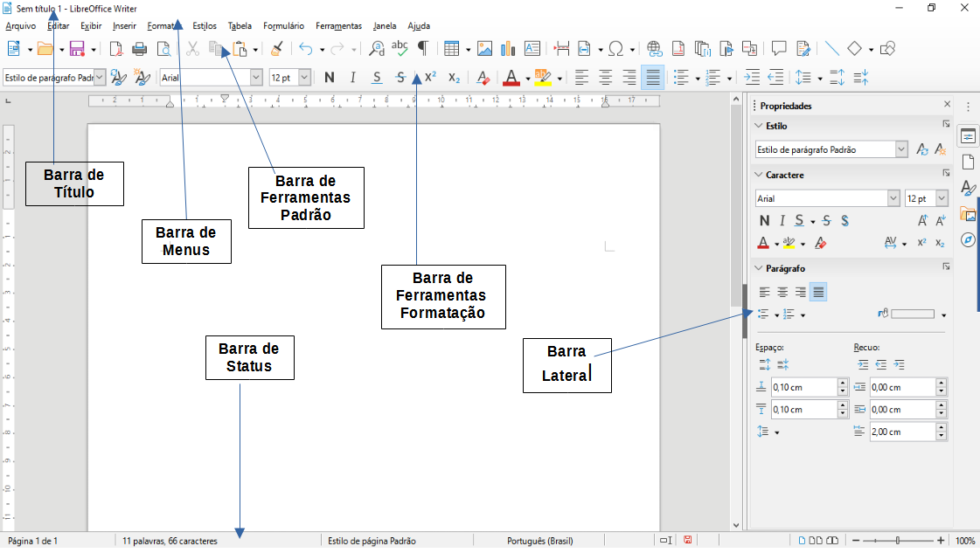Open the Exibir menu

pyautogui.click(x=91, y=25)
